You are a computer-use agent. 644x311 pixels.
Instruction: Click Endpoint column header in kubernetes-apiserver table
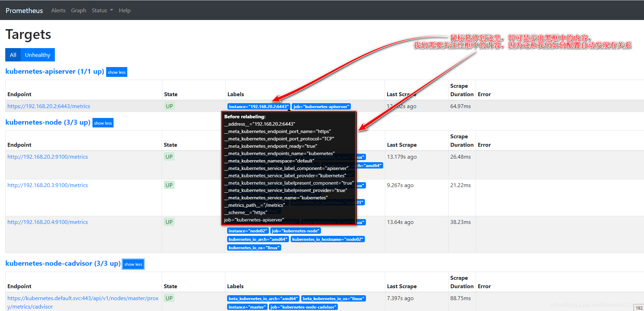pyautogui.click(x=19, y=94)
